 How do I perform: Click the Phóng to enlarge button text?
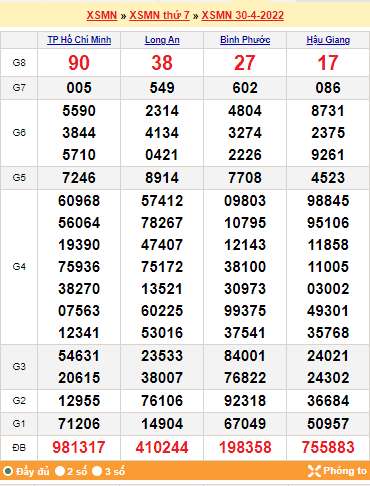click(345, 471)
